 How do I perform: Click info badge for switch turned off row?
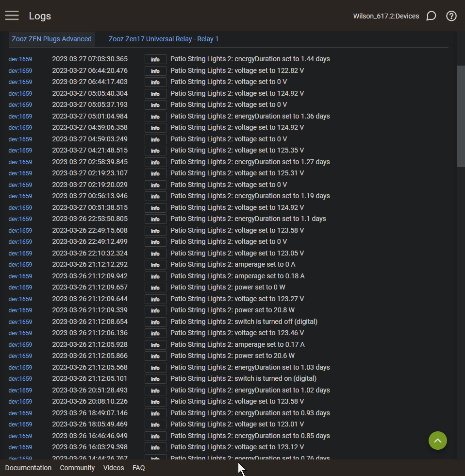click(155, 322)
